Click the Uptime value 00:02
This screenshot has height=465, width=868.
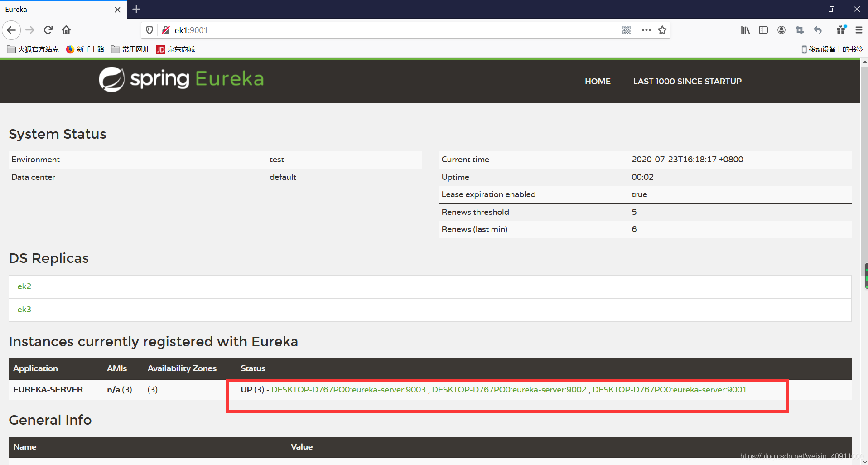tap(642, 177)
